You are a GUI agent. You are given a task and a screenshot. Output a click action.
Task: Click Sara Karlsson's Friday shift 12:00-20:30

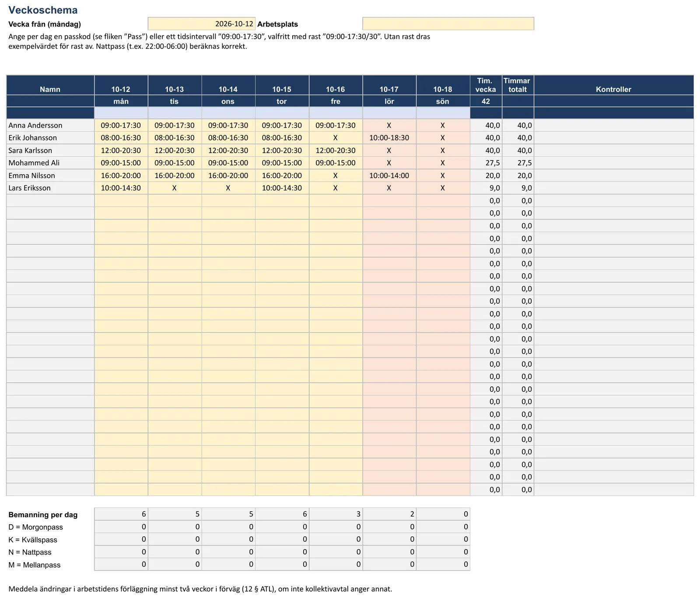(336, 151)
